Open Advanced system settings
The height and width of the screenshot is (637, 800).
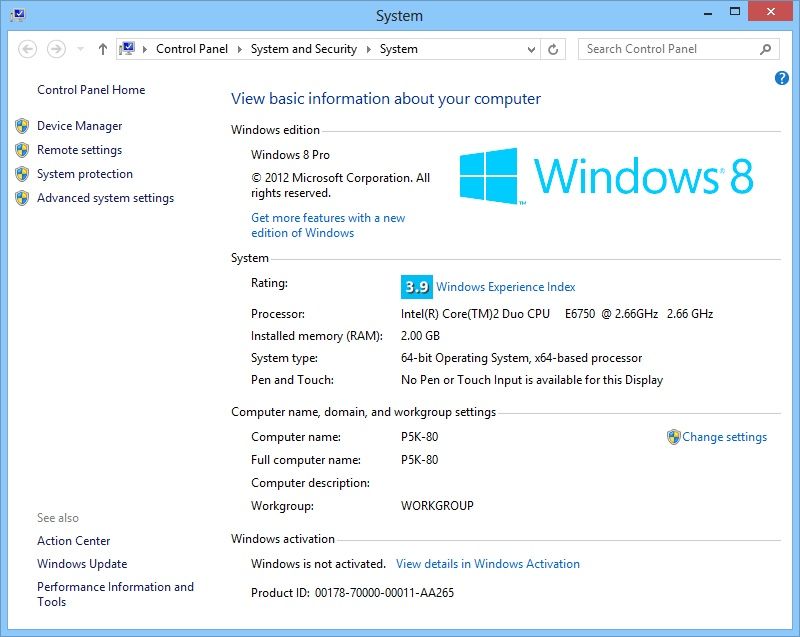coord(106,198)
